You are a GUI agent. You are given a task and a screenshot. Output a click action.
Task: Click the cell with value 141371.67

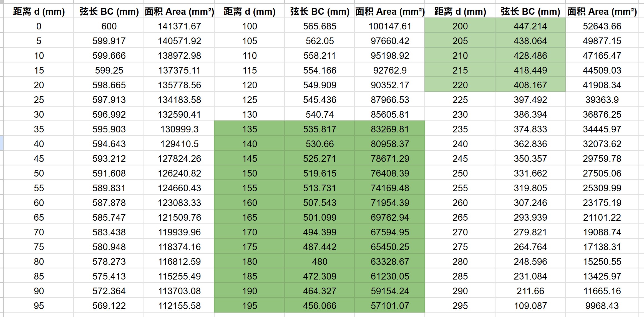[179, 26]
